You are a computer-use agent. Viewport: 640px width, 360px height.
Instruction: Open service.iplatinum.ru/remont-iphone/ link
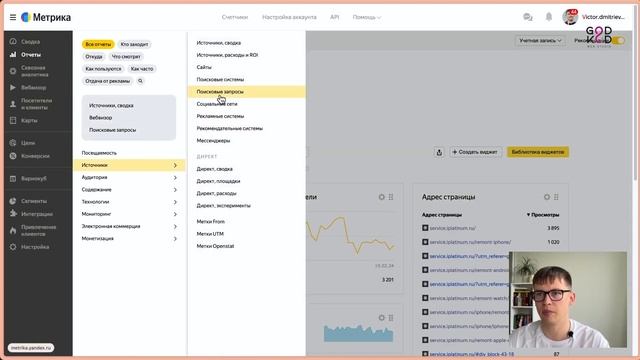coord(470,242)
